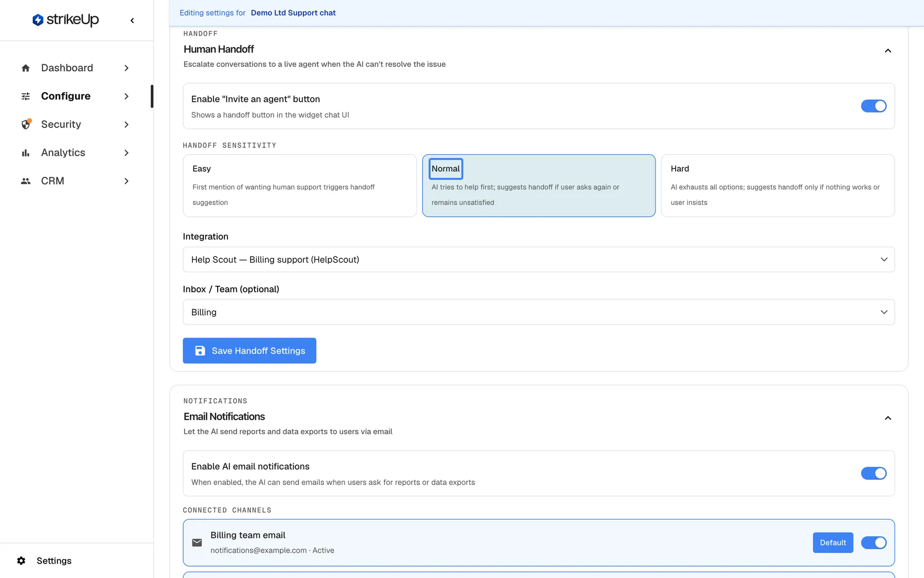Expand the Security menu chevron

tap(126, 124)
